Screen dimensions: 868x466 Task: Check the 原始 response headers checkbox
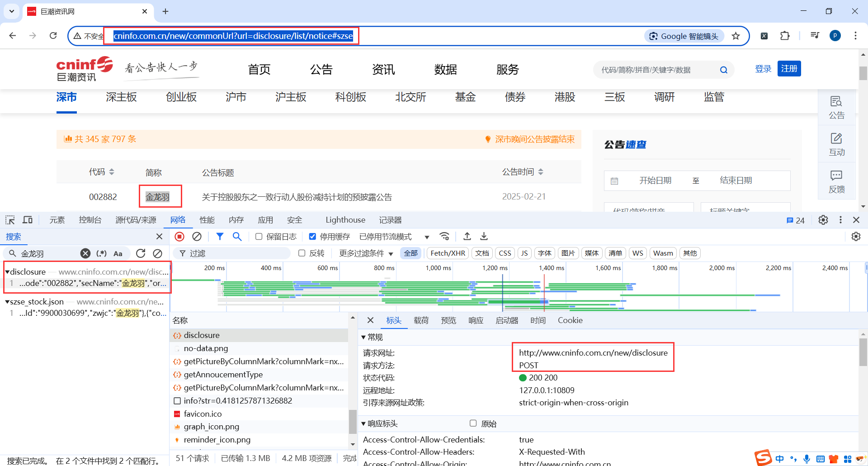click(473, 423)
